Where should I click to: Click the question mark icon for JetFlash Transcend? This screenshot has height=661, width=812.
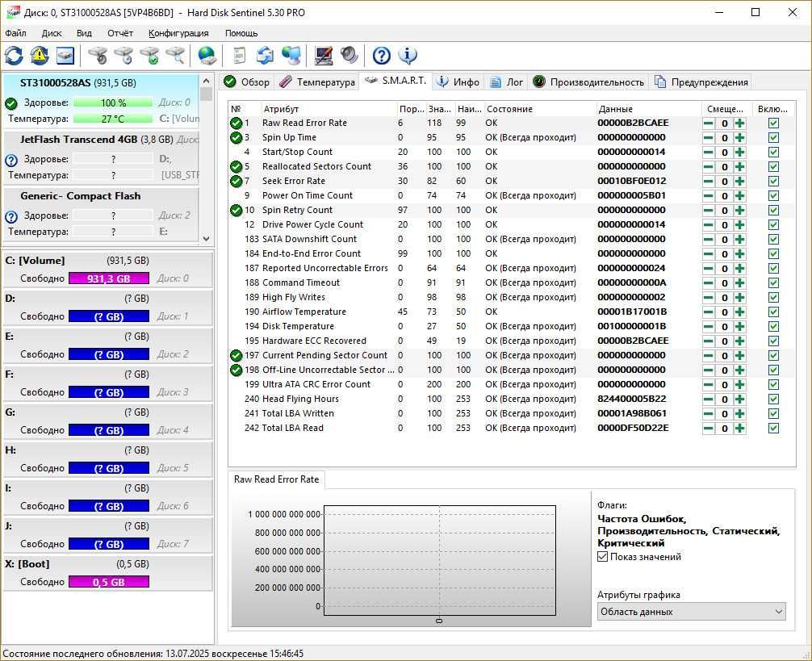pyautogui.click(x=10, y=160)
